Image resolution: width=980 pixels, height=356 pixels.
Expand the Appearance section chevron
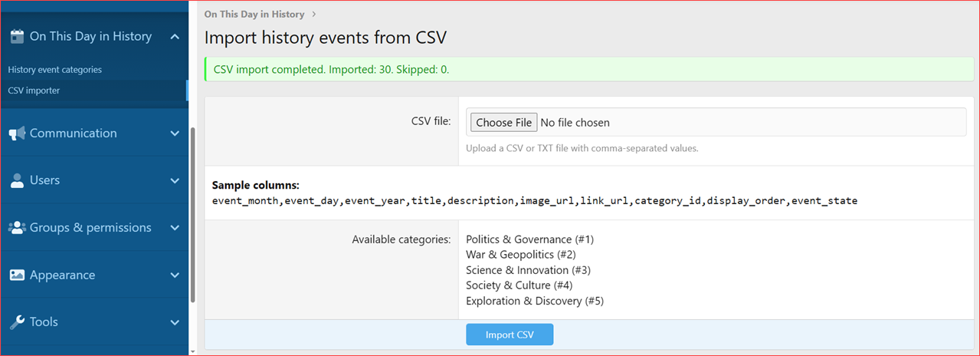175,275
